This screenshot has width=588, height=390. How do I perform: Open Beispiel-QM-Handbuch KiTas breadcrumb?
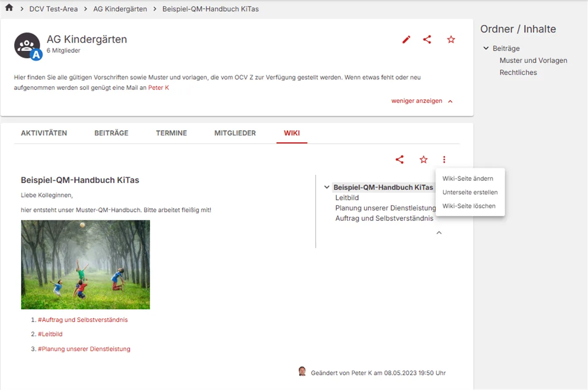click(x=210, y=9)
